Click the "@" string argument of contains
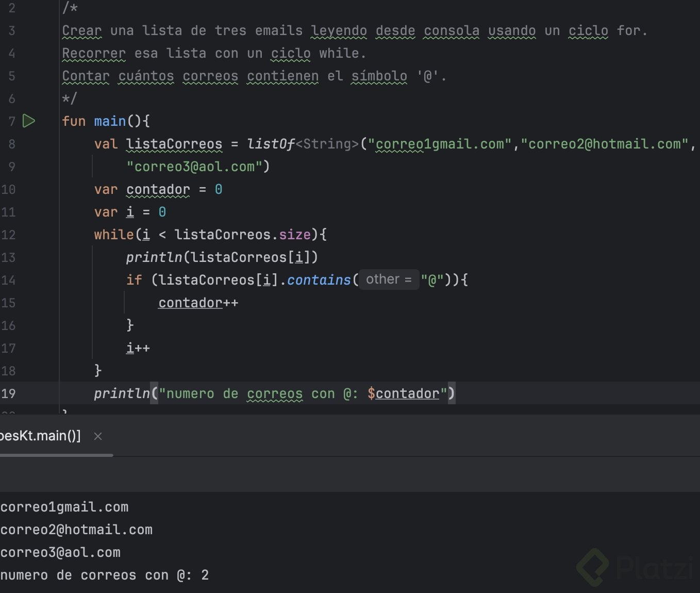This screenshot has height=593, width=700. coord(432,280)
